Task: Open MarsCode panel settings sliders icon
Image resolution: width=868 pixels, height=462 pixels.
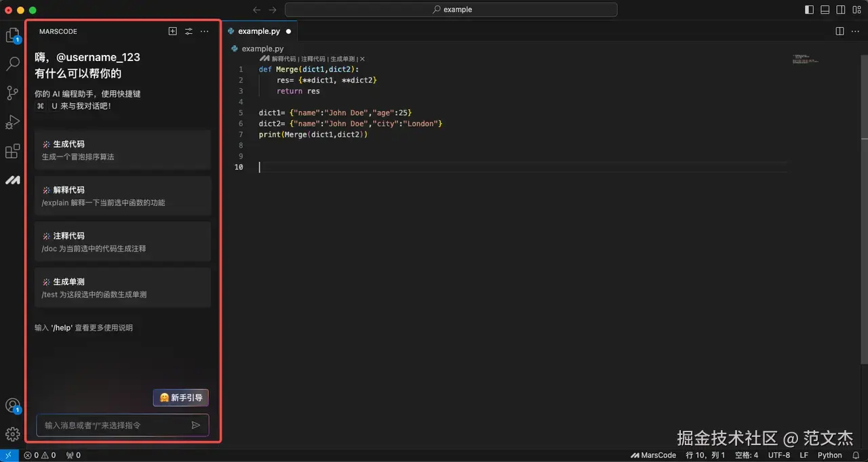Action: [189, 31]
